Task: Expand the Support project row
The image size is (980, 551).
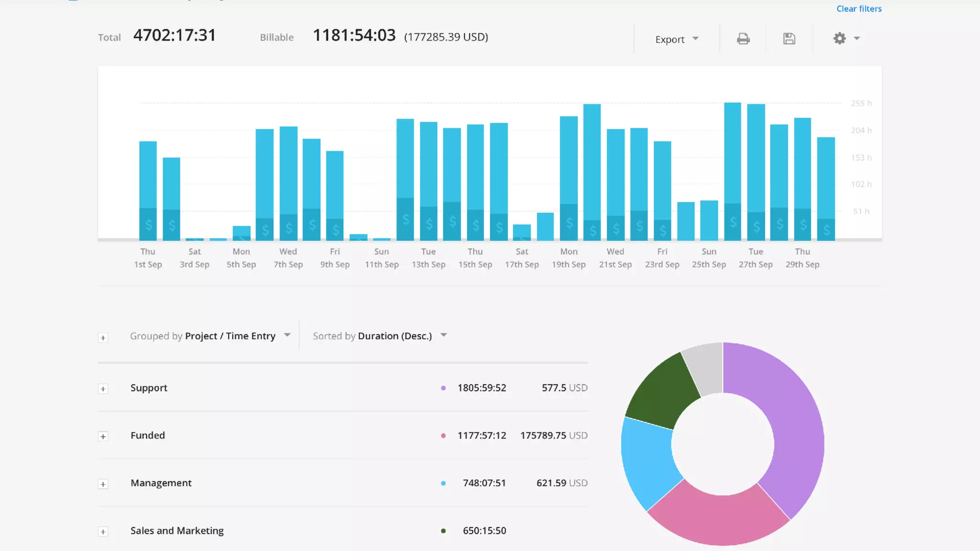Action: point(103,388)
